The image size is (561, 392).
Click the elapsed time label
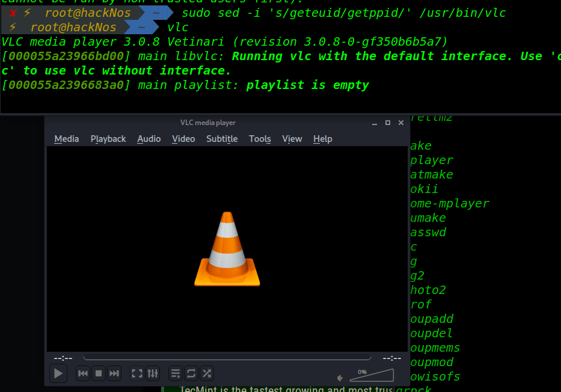tap(63, 358)
